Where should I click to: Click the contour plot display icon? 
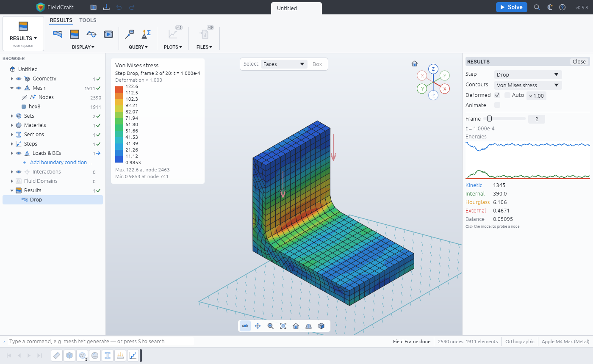pos(75,34)
